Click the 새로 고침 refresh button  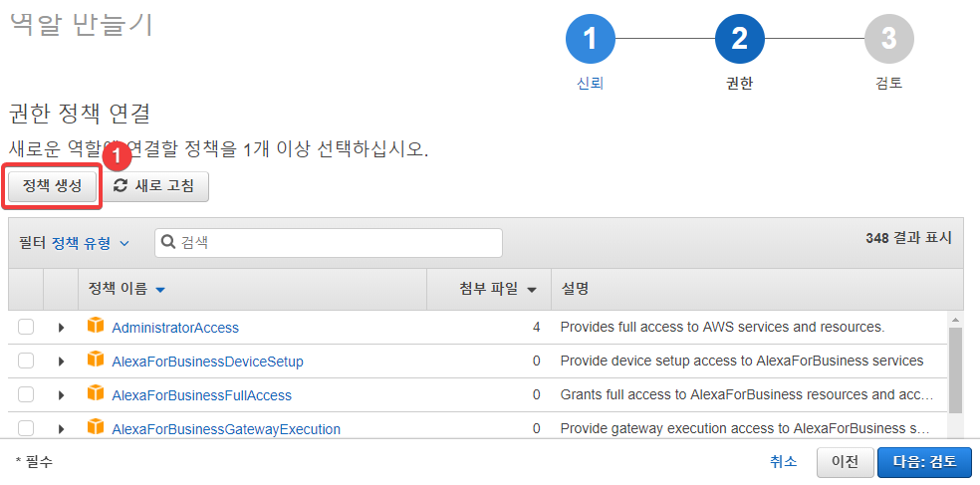153,186
